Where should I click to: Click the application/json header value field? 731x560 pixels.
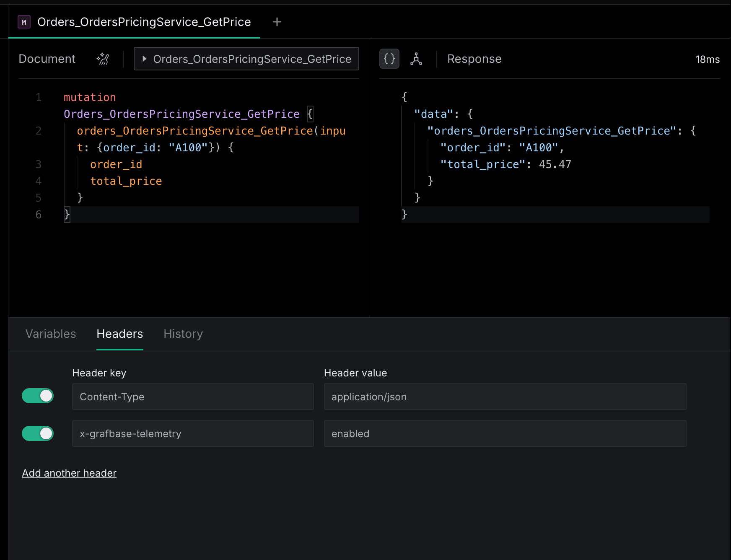coord(505,397)
